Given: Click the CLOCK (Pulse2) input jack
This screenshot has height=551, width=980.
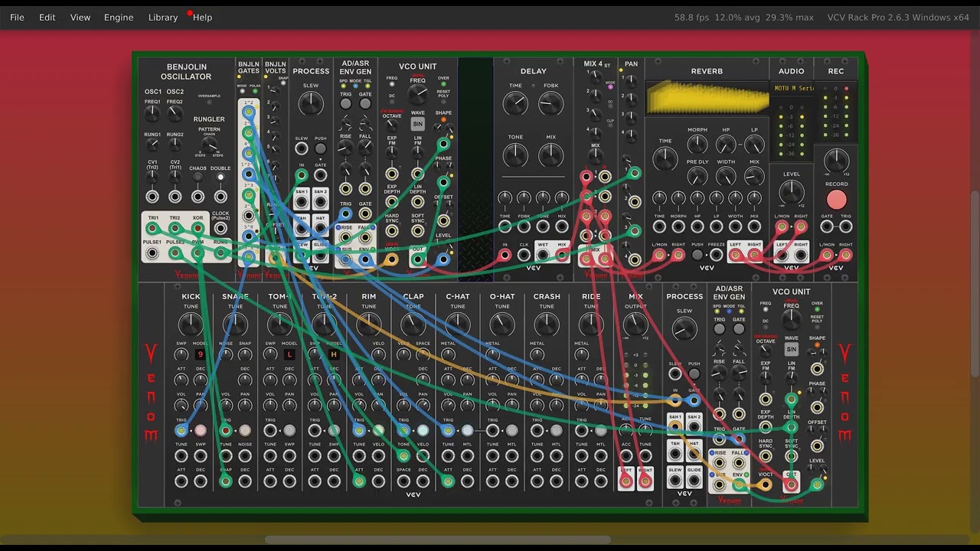Looking at the screenshot, I should [x=220, y=229].
